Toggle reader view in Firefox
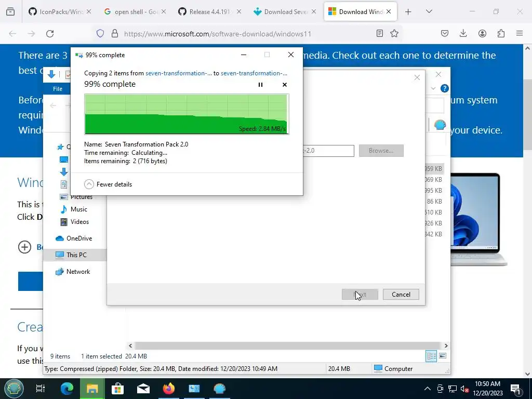The width and height of the screenshot is (532, 399). click(380, 34)
